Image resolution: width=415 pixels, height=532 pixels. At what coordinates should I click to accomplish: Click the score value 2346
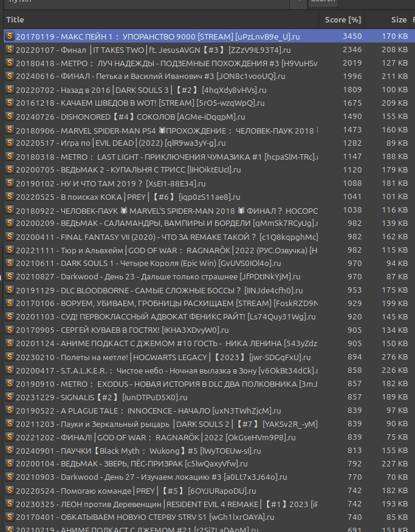(352, 50)
